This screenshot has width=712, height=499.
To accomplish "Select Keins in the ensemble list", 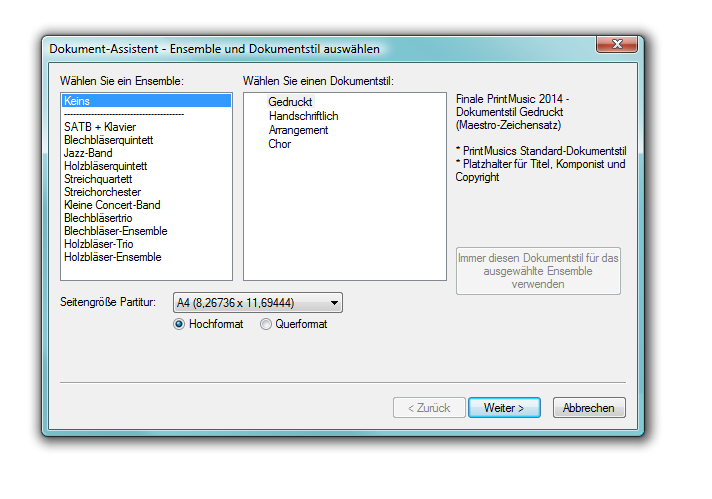I will pyautogui.click(x=77, y=101).
